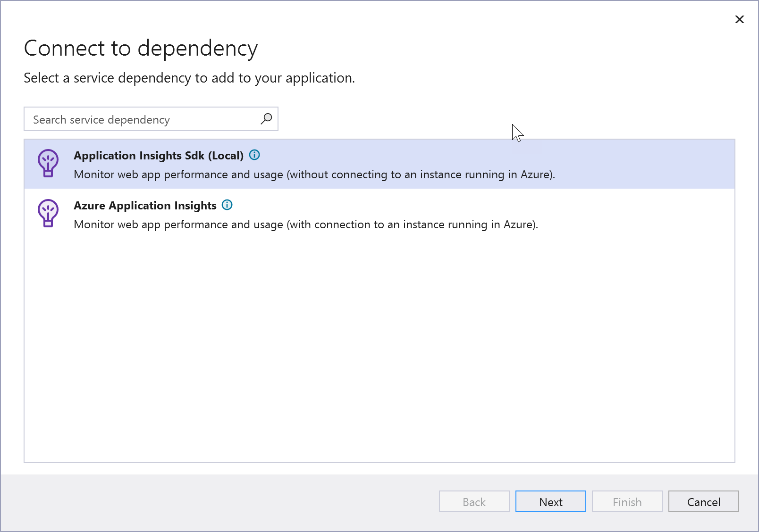Click the disabled Back button
Viewport: 759px width, 532px height.
click(x=474, y=501)
